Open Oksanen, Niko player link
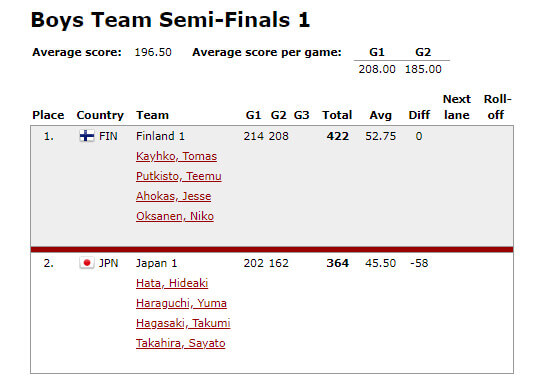This screenshot has width=544, height=383. (175, 216)
